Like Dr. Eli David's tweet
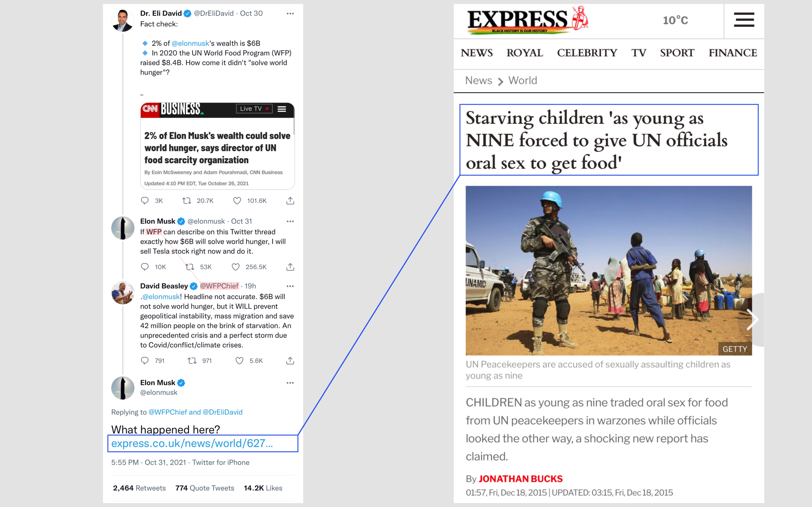The height and width of the screenshot is (507, 812). click(237, 201)
